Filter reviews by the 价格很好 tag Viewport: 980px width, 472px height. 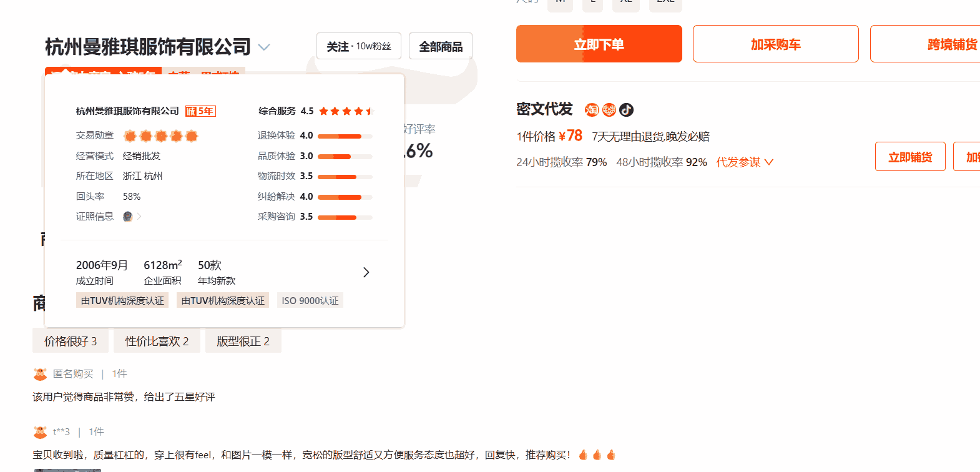[71, 342]
